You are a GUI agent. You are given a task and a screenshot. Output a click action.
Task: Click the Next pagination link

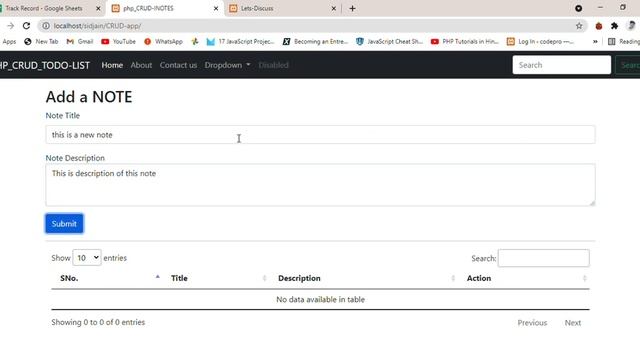[573, 322]
